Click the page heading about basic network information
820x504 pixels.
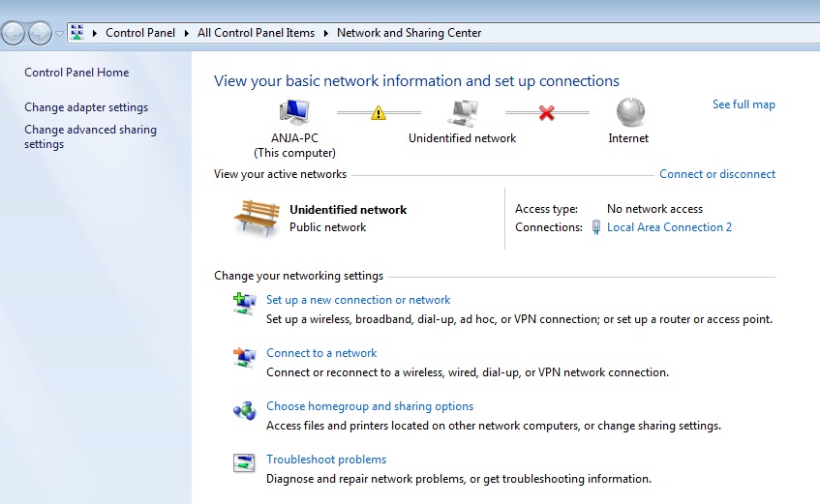[x=416, y=81]
